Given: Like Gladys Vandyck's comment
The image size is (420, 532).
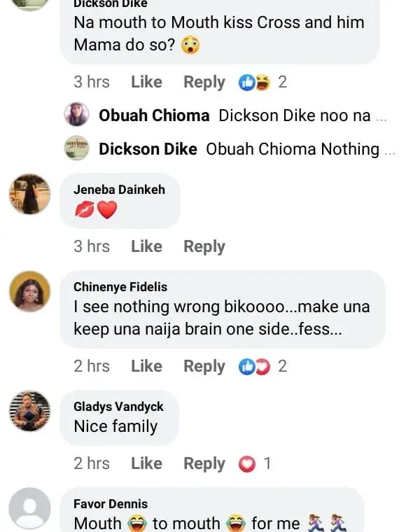Looking at the screenshot, I should point(146,463).
